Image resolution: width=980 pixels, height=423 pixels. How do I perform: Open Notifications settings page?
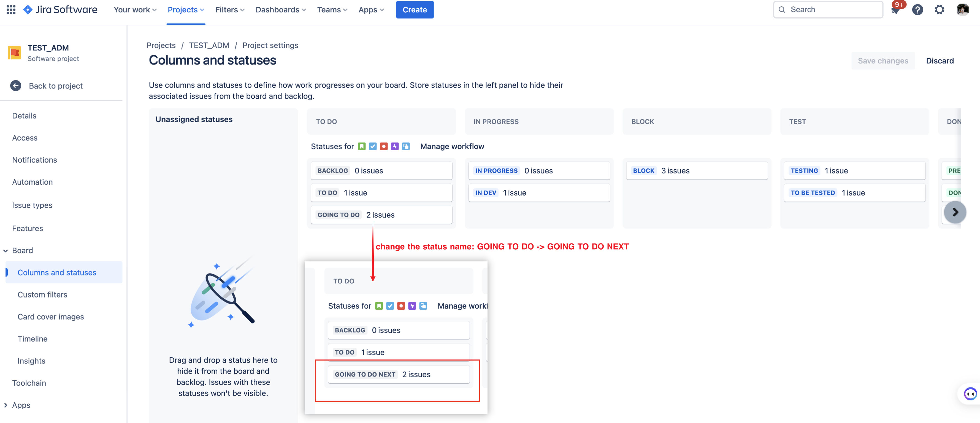pos(35,160)
